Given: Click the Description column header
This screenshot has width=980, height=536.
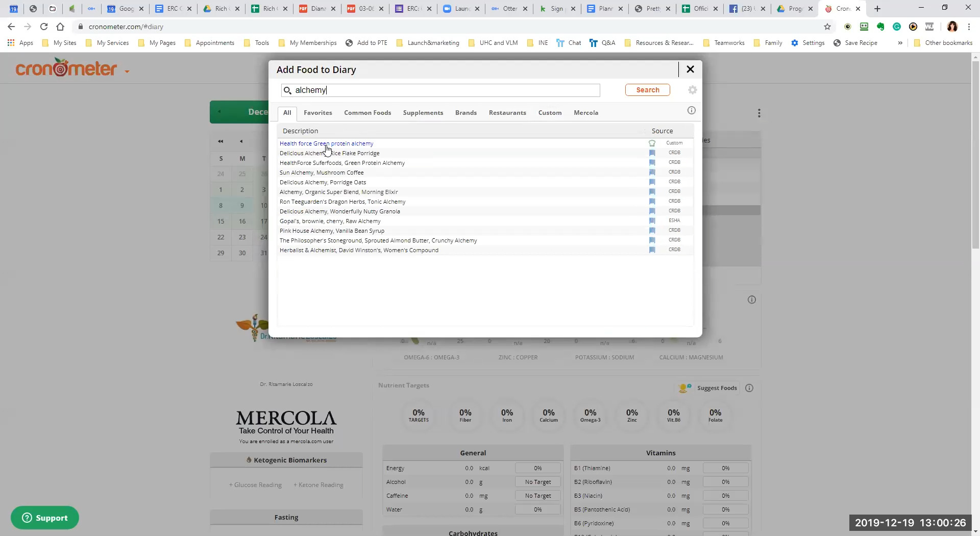Looking at the screenshot, I should (x=300, y=131).
